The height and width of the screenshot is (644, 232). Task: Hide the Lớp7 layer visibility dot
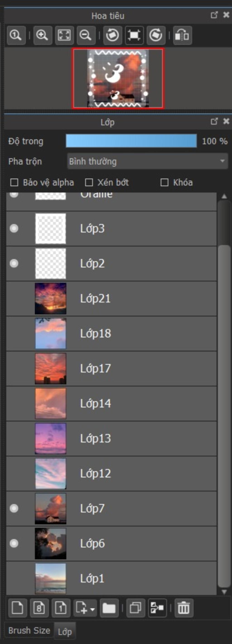click(x=14, y=508)
